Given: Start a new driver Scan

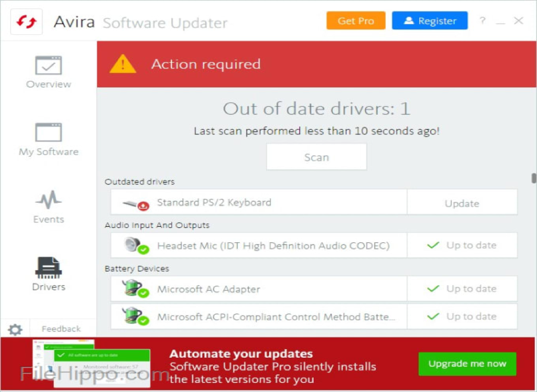Looking at the screenshot, I should 316,157.
